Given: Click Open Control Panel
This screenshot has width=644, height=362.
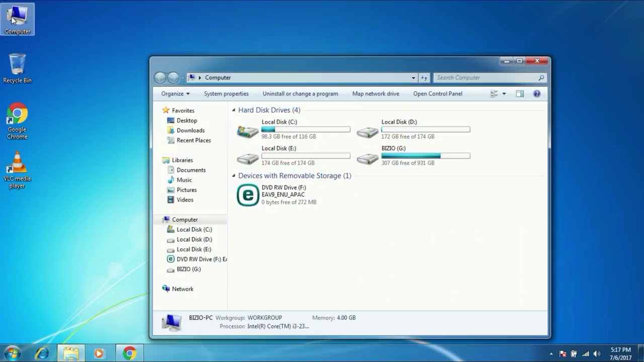Looking at the screenshot, I should coord(438,94).
